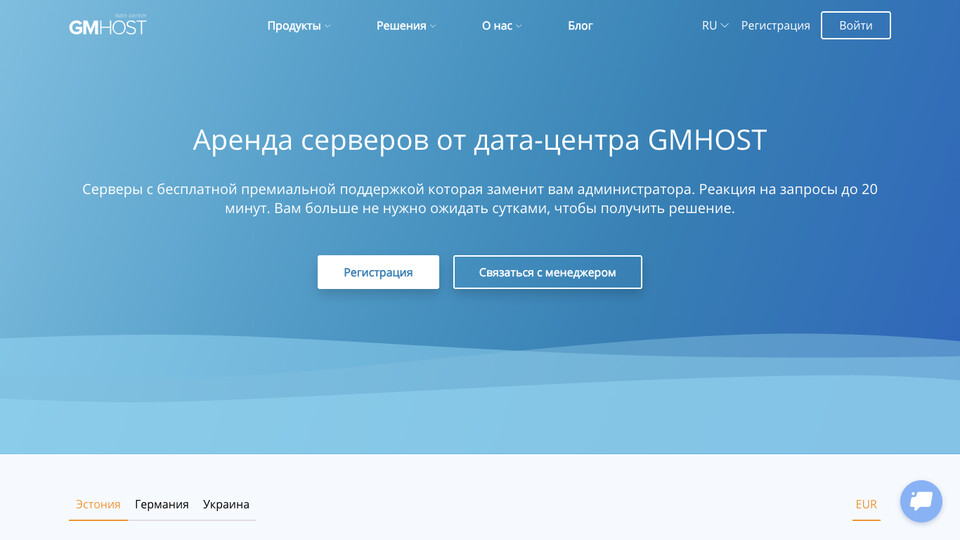This screenshot has width=960, height=540.
Task: Click the paragraph starting Серверы с бесплатной
Action: click(480, 198)
